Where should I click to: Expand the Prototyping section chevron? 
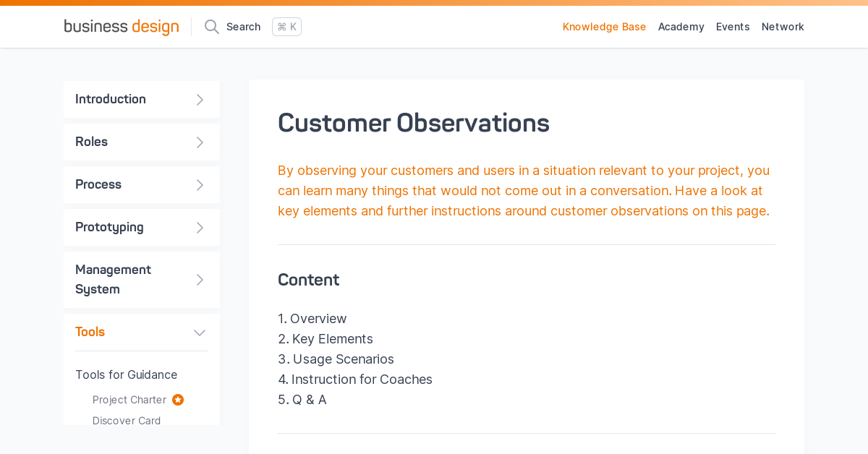pos(200,228)
